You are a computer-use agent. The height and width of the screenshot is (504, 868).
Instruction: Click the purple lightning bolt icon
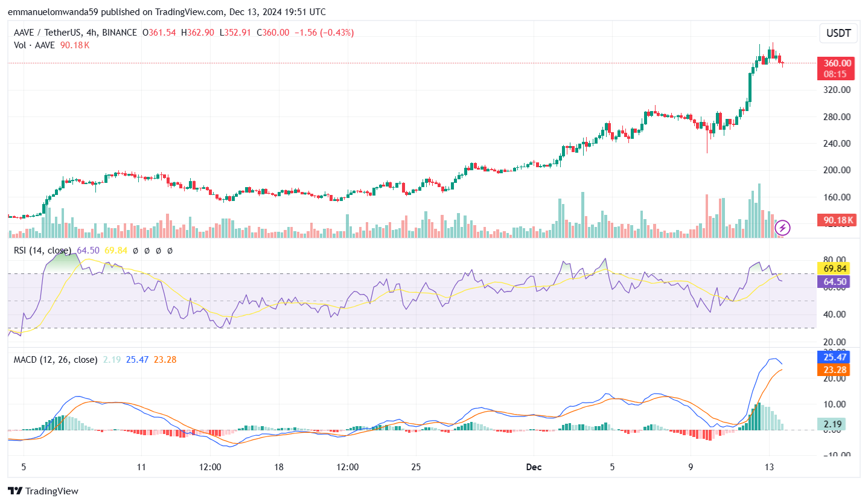(783, 228)
